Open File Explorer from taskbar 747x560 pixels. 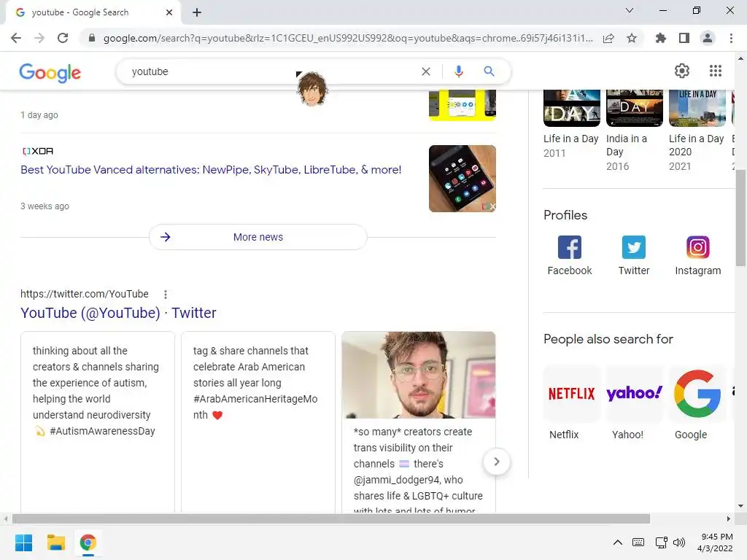55,542
